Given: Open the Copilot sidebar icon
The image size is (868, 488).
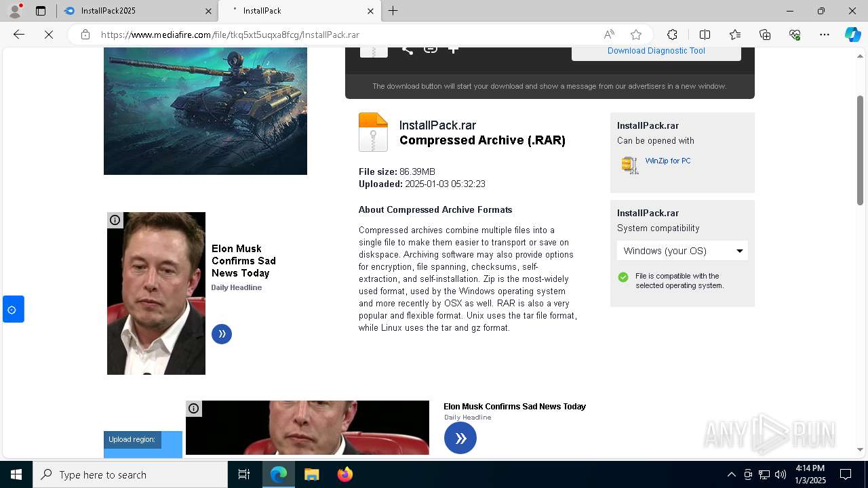Looking at the screenshot, I should (x=852, y=35).
